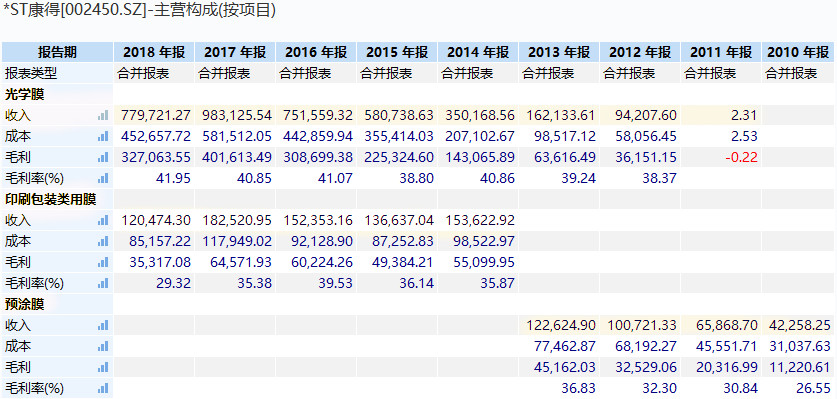Click pre-coated film revenue 65,868.70
The height and width of the screenshot is (399, 837).
tap(727, 325)
